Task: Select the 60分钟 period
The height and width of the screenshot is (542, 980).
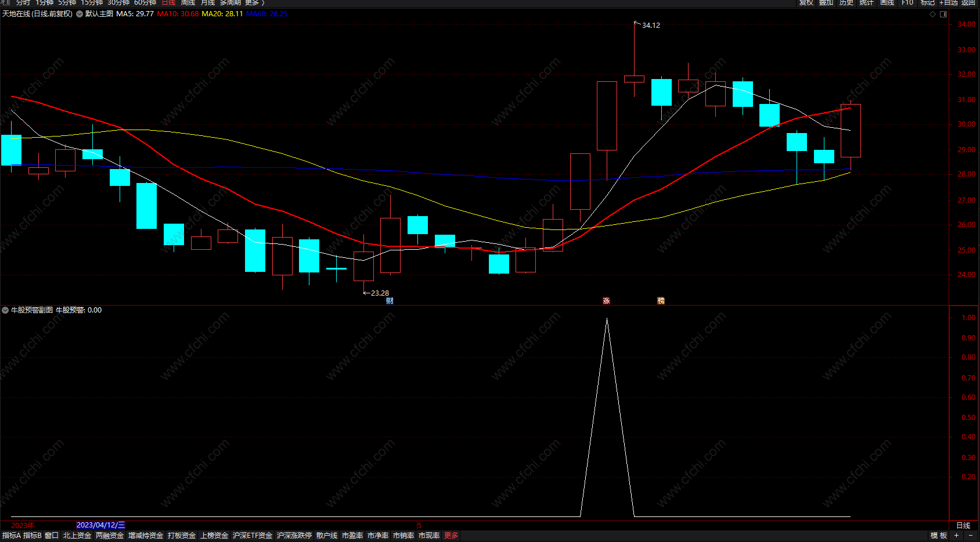Action: pyautogui.click(x=145, y=3)
